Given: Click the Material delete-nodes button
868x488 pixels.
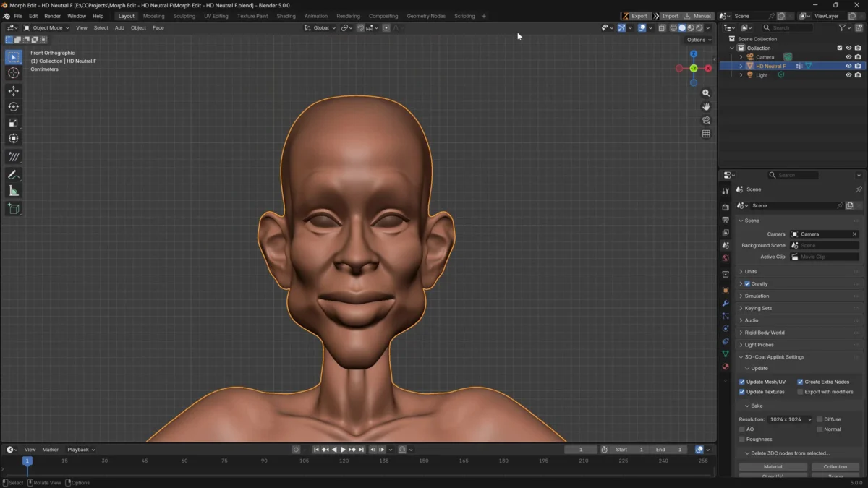Looking at the screenshot, I should coord(773,466).
